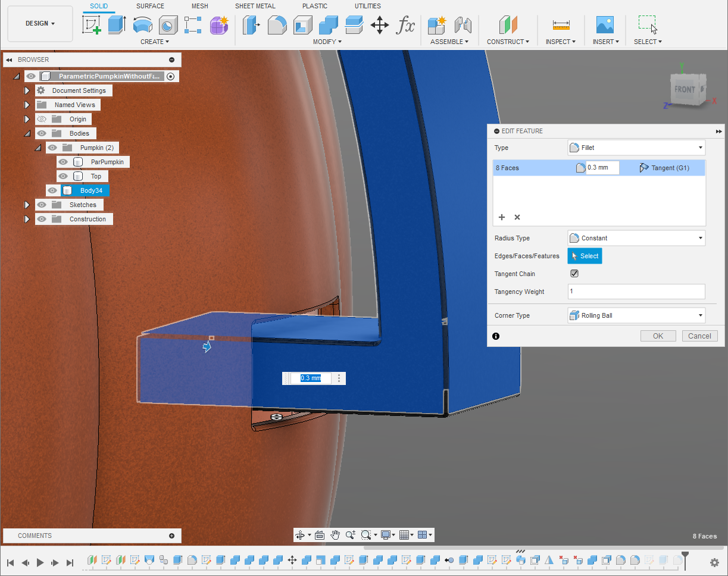Screen dimensions: 728x576
Task: Switch to the SHEET METAL tab
Action: (x=255, y=6)
